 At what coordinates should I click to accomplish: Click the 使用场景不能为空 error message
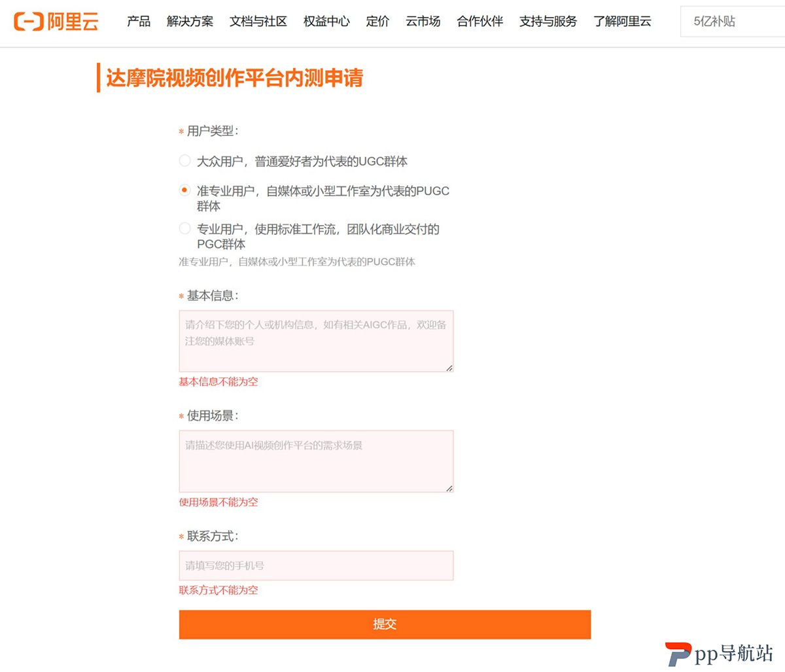[218, 502]
